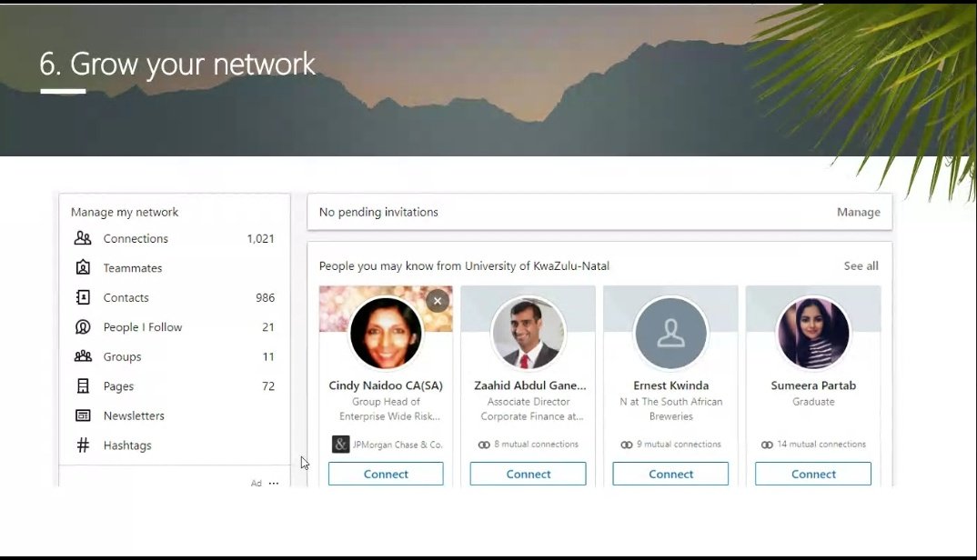Screen dimensions: 977x560
Task: Click the People I Follow icon
Action: (83, 326)
